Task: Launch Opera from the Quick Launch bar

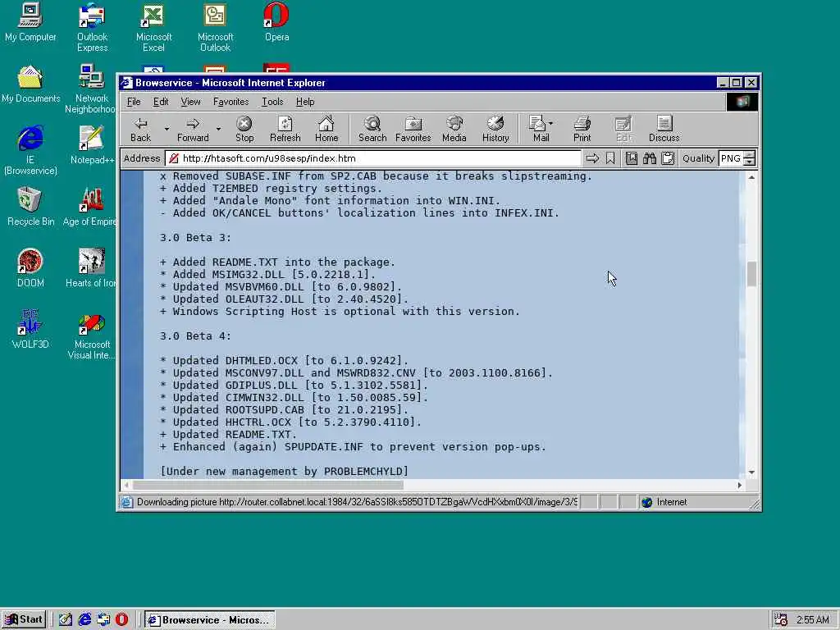Action: click(x=122, y=620)
